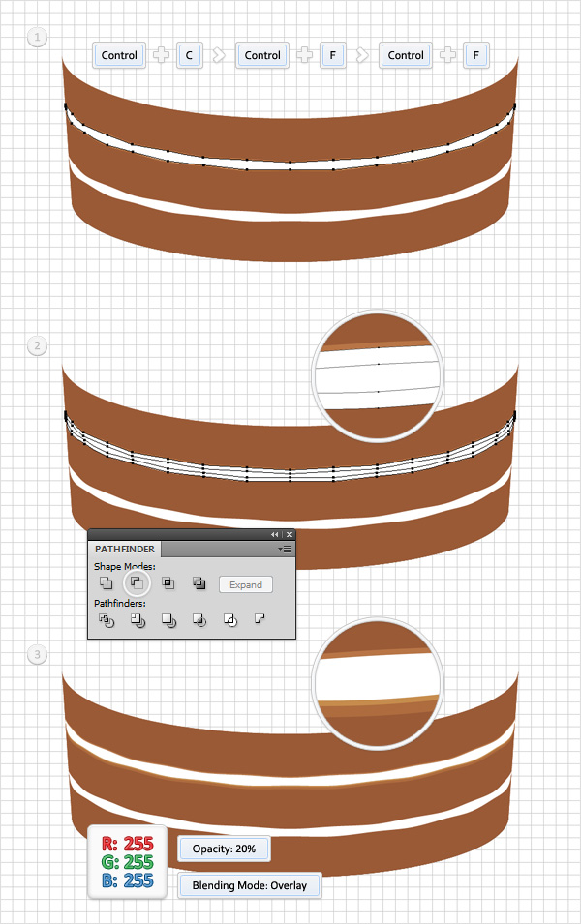Select the PATHFINDER panel tab
Image resolution: width=581 pixels, height=924 pixels.
(x=125, y=549)
